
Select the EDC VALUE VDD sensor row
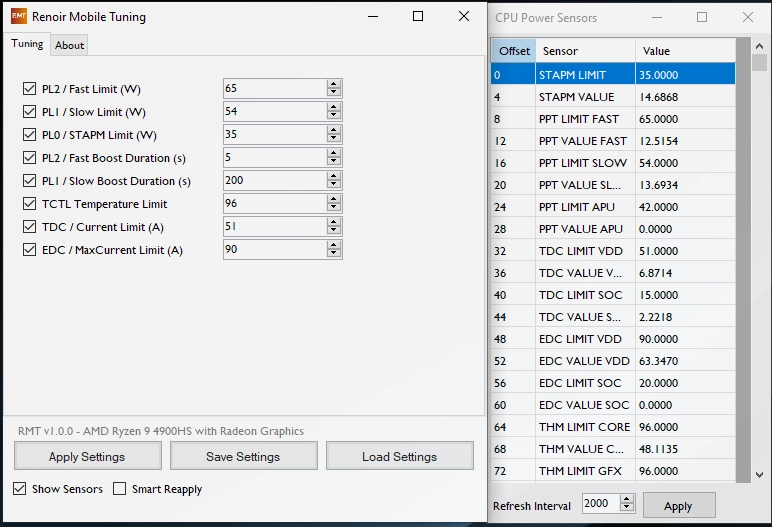pyautogui.click(x=583, y=361)
